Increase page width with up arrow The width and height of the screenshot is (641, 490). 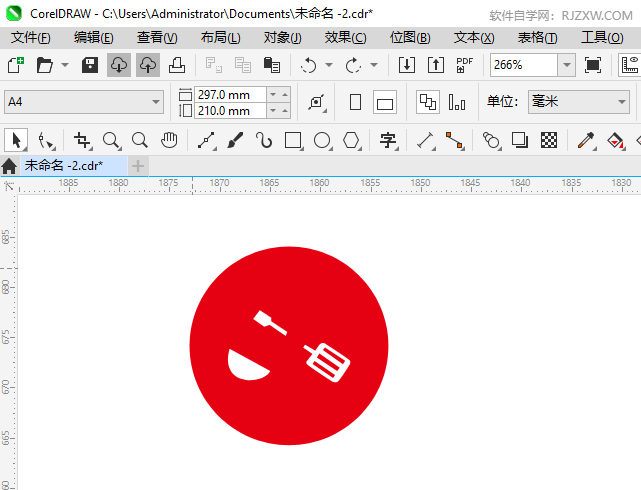click(285, 95)
